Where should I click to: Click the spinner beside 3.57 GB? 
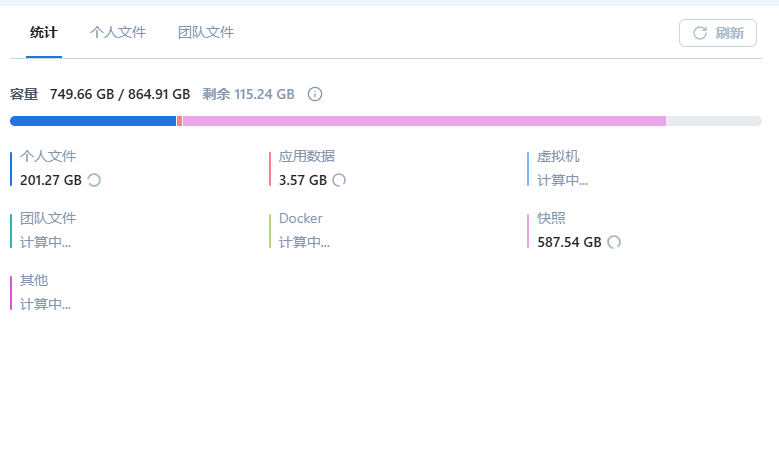click(x=339, y=180)
